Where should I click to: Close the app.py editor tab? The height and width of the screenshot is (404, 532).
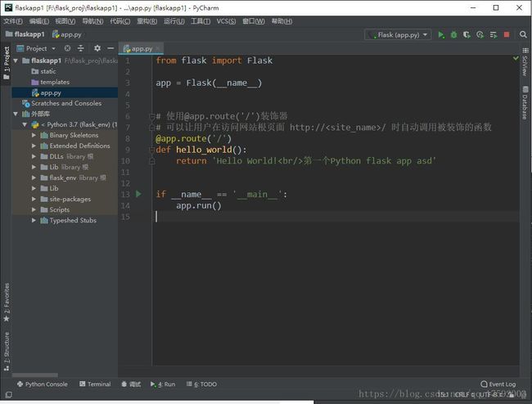point(158,49)
